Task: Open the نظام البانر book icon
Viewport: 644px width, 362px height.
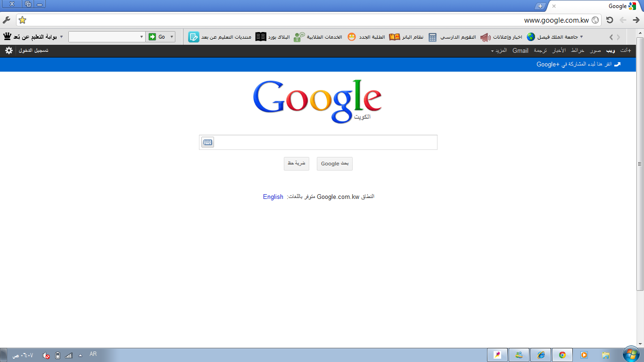Action: click(394, 37)
